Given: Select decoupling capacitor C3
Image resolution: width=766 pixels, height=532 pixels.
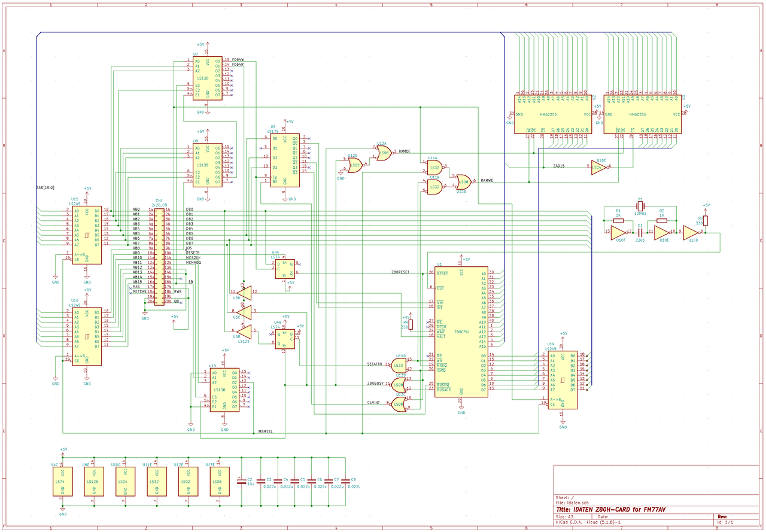Looking at the screenshot, I should [261, 482].
